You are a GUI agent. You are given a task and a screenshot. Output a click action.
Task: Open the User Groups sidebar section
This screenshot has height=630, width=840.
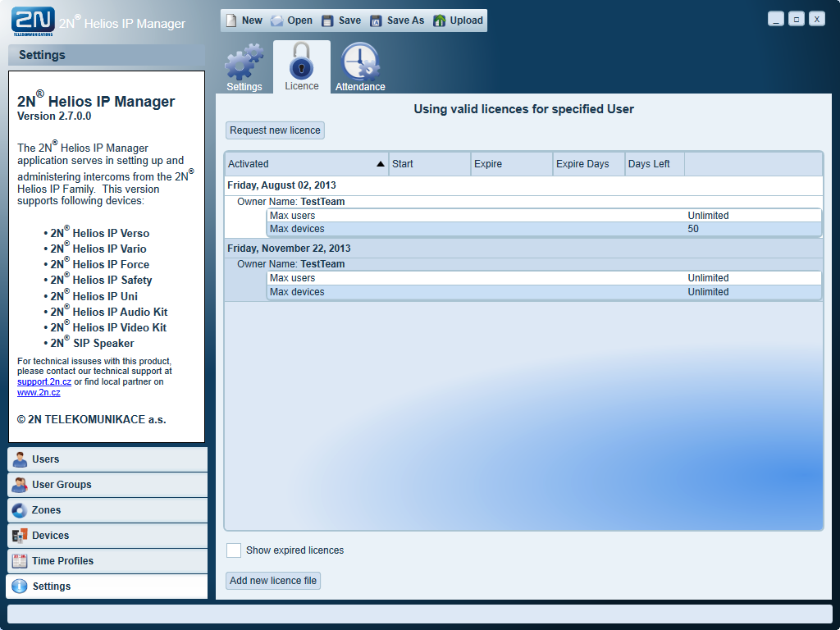[107, 485]
